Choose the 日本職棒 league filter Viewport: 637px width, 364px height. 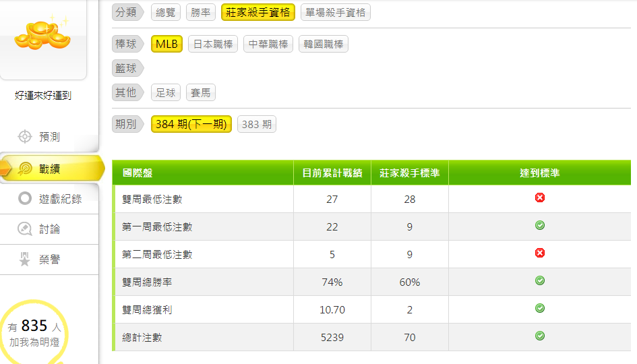pyautogui.click(x=213, y=44)
